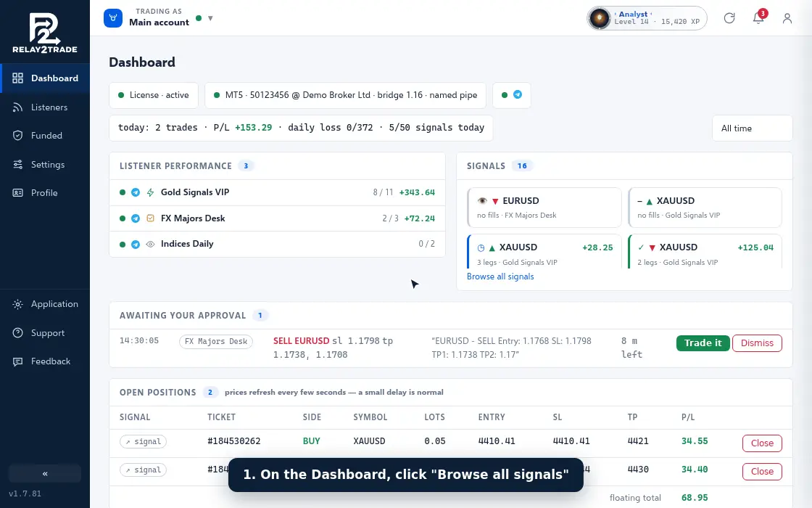Click the Telegram status icon chip
Image resolution: width=812 pixels, height=508 pixels.
(512, 95)
